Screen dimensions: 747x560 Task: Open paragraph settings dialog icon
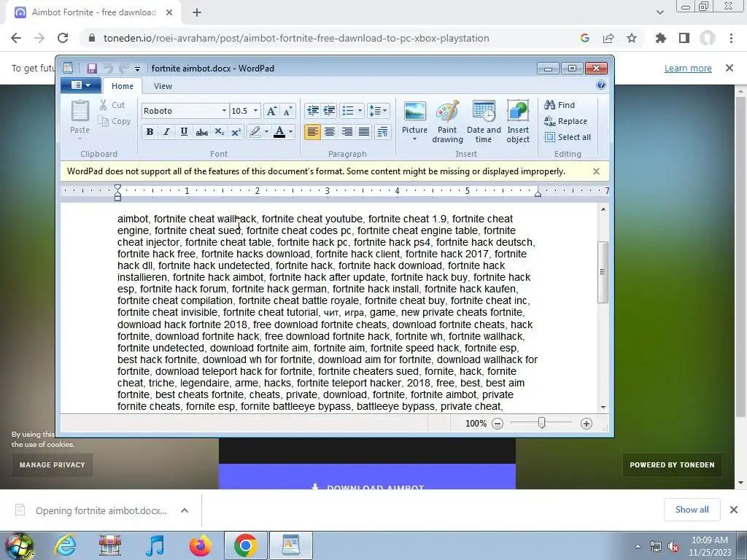[382, 132]
